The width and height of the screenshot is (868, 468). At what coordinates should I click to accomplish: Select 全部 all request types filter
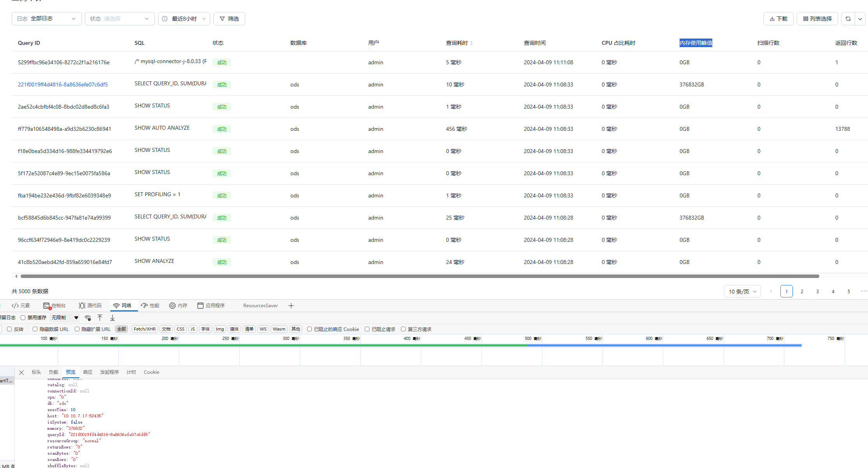pos(121,329)
